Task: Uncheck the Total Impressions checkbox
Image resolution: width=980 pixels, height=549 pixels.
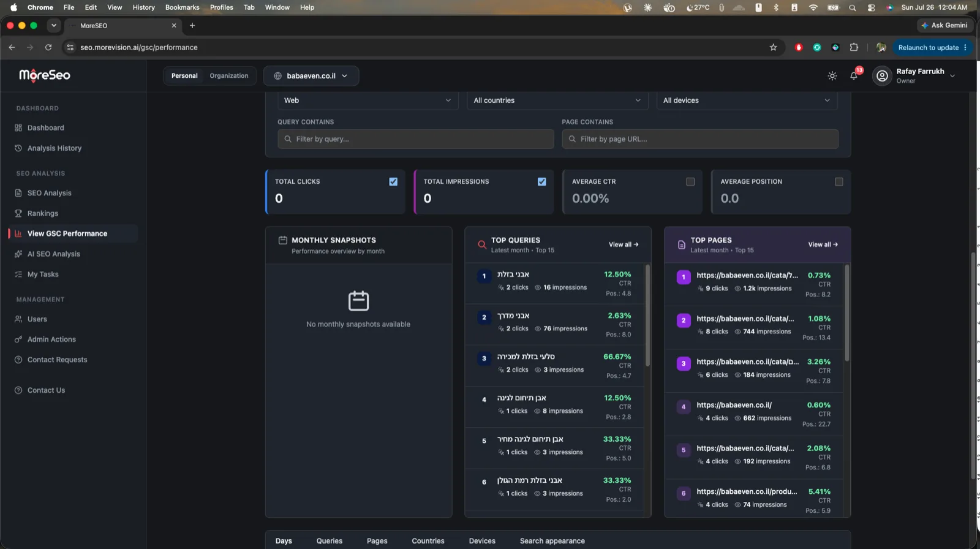Action: click(541, 181)
